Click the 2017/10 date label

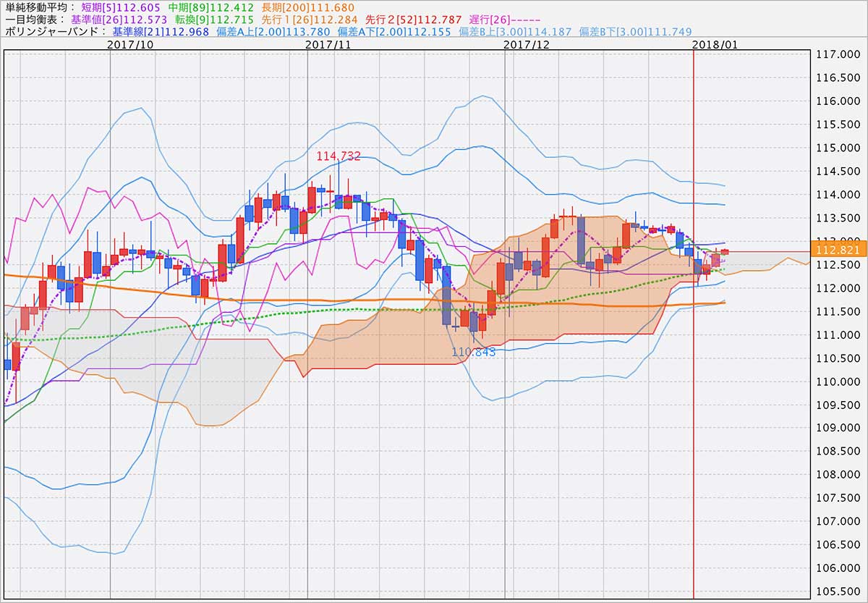(129, 44)
